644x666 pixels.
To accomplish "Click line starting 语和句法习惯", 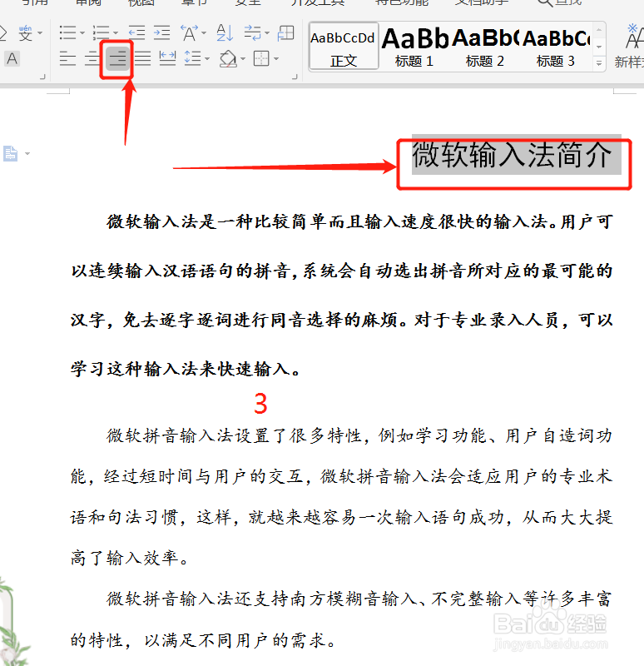I will pyautogui.click(x=342, y=517).
